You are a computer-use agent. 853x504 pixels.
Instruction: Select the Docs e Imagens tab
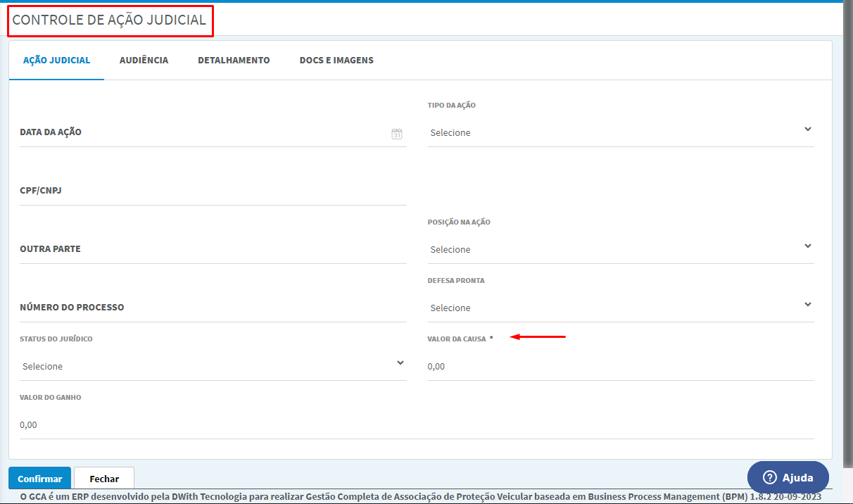336,61
